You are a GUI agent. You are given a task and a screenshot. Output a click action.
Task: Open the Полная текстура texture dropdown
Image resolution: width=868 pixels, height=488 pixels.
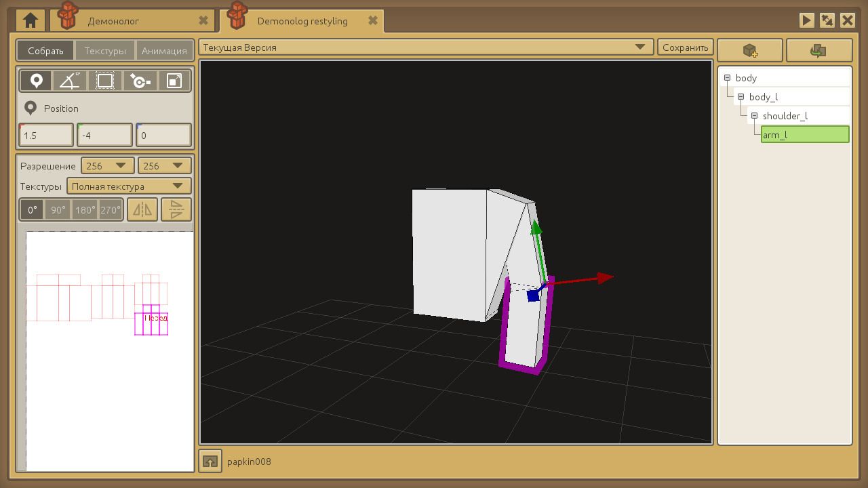pyautogui.click(x=129, y=186)
